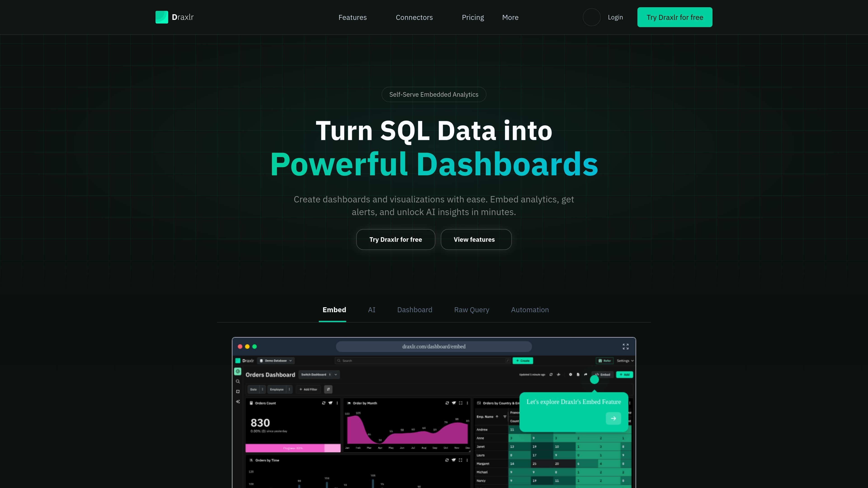The image size is (868, 488).
Task: Click the Refer button in preview
Action: [604, 361]
